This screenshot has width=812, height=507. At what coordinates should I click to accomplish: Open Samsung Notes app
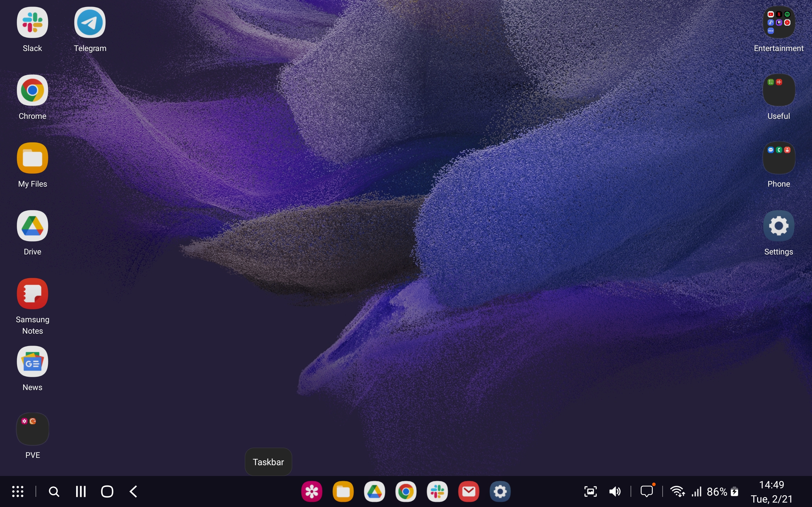click(x=32, y=294)
